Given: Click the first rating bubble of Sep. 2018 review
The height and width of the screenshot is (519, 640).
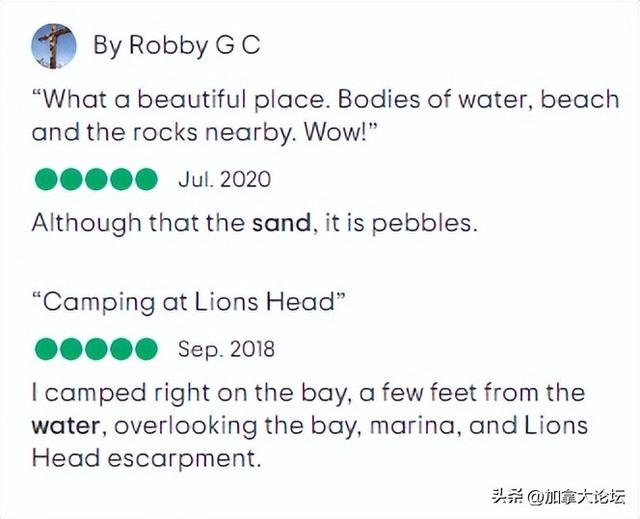Looking at the screenshot, I should click(47, 349).
